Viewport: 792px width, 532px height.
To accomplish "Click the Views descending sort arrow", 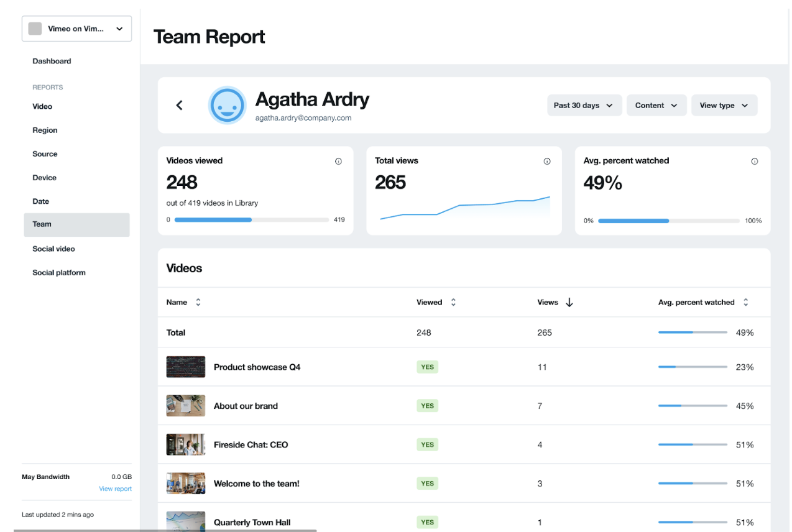I will click(x=569, y=303).
